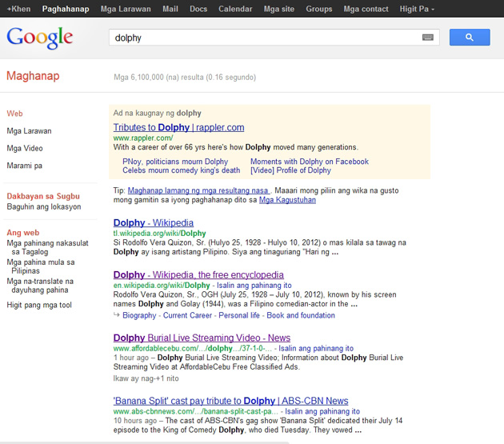Viewport: 504px width, 444px height.
Task: Open Groups in the top bar
Action: (x=319, y=9)
